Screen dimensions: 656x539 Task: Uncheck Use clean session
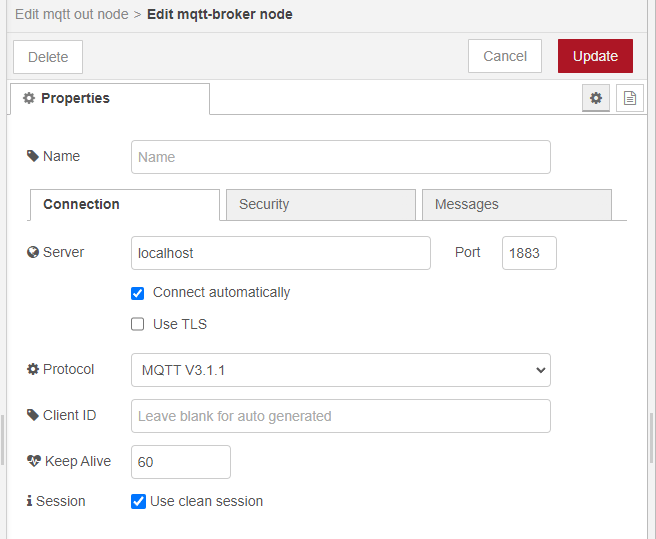pyautogui.click(x=138, y=501)
